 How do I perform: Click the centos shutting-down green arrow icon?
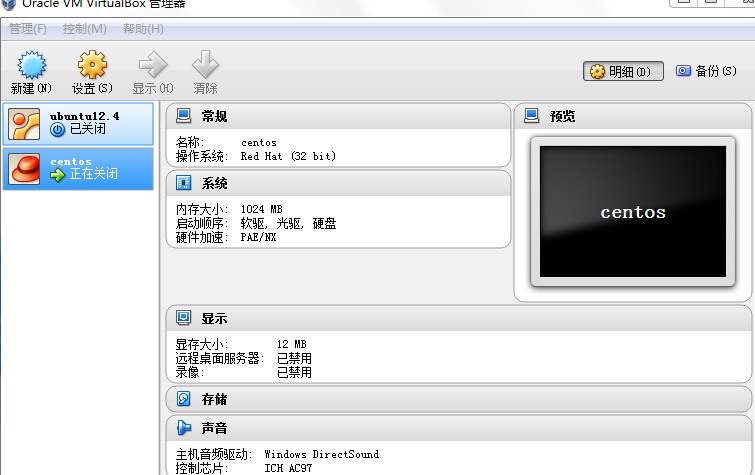[57, 175]
